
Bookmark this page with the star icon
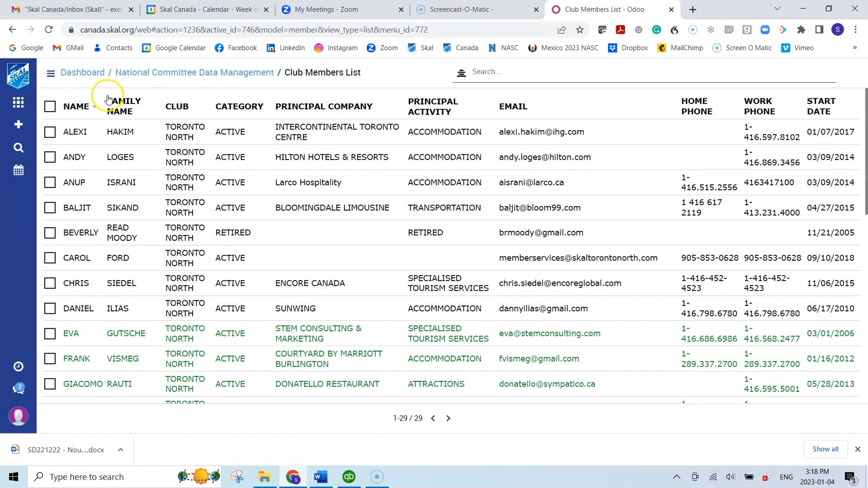point(580,30)
